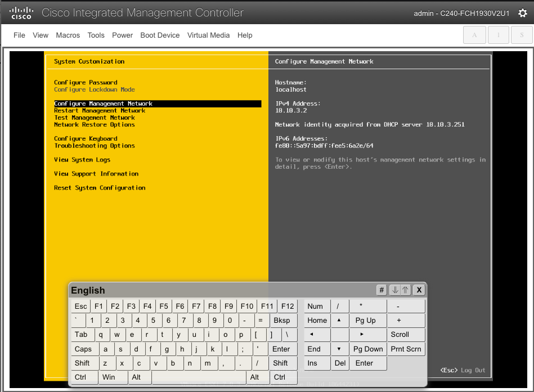Select View Support Information entry
The width and height of the screenshot is (534, 392).
click(x=96, y=174)
